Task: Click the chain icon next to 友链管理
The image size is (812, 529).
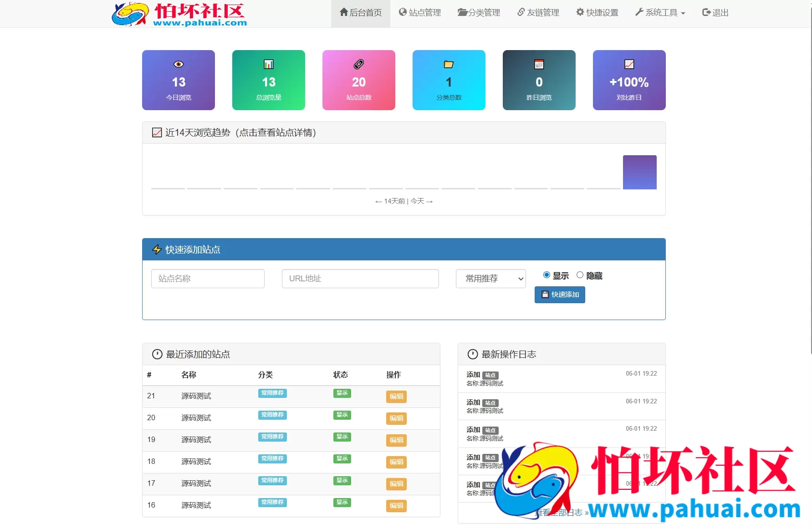Action: pyautogui.click(x=521, y=12)
